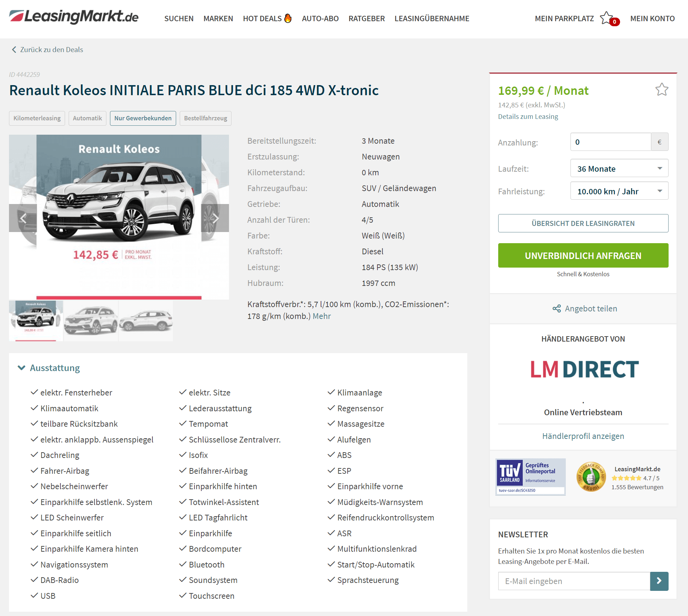Open the Fahrleistung 10.000 km dropdown
The image size is (688, 616).
(x=619, y=191)
